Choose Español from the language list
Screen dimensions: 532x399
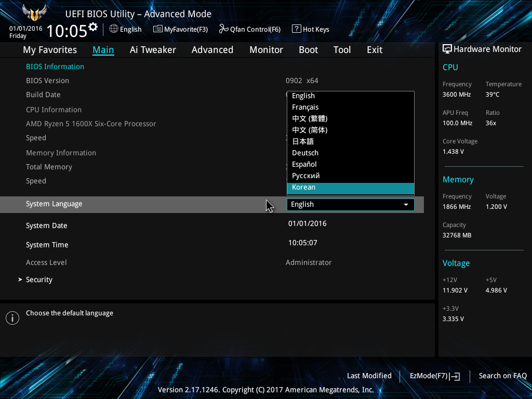click(x=351, y=164)
